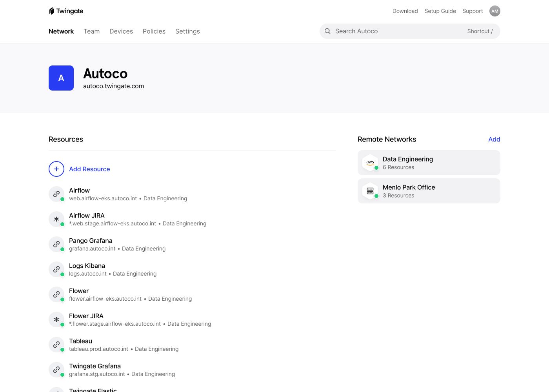The image size is (549, 392).
Task: Click the web.airflow-eks.autoco.int address
Action: coord(103,198)
